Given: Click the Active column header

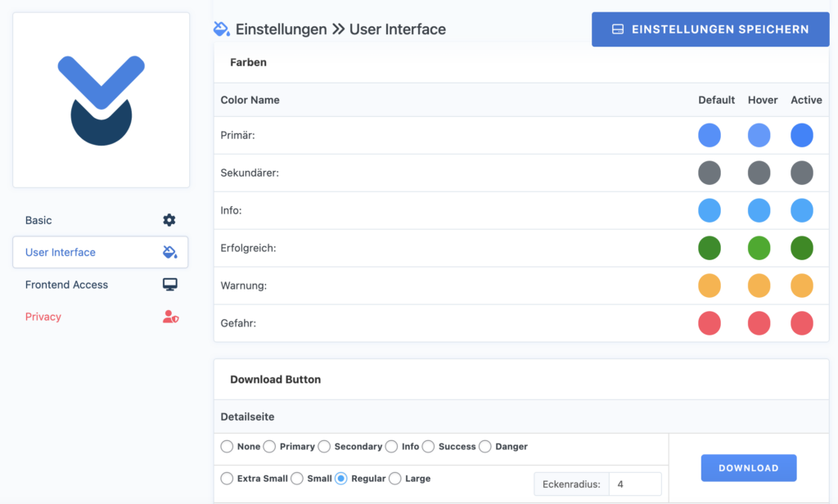Looking at the screenshot, I should [806, 100].
